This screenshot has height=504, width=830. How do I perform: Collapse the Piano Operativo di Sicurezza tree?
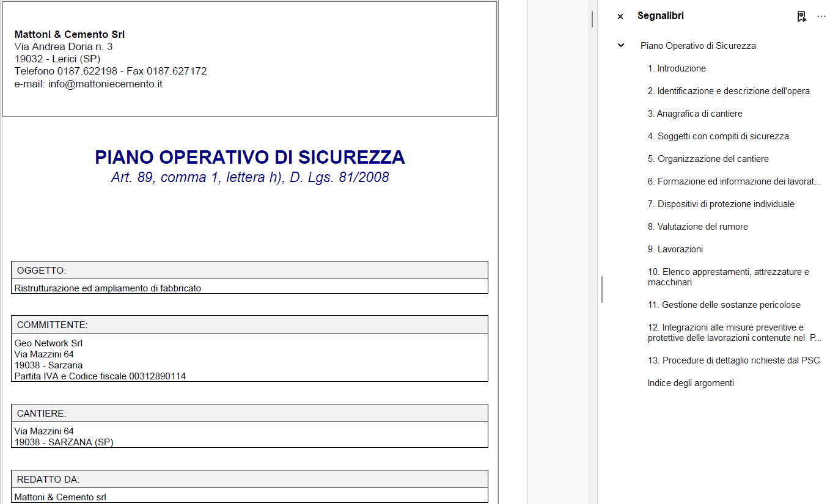tap(621, 46)
